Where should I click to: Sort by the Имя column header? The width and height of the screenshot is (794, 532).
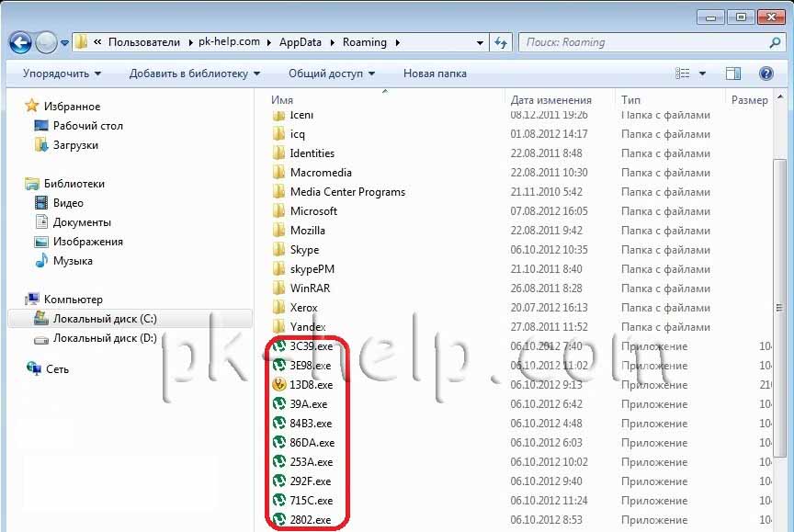pos(282,100)
